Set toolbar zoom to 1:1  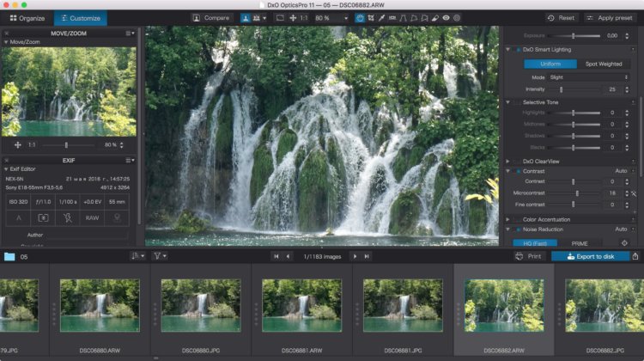[x=303, y=18]
